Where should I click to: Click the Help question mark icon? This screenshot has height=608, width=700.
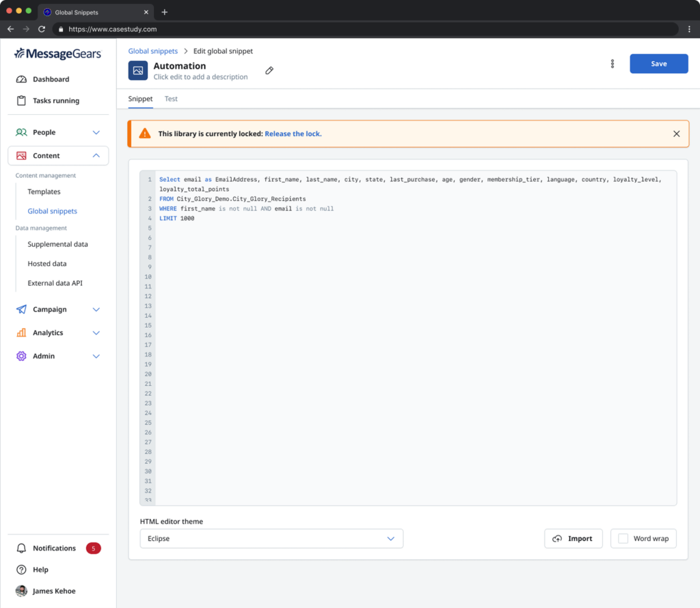(21, 570)
